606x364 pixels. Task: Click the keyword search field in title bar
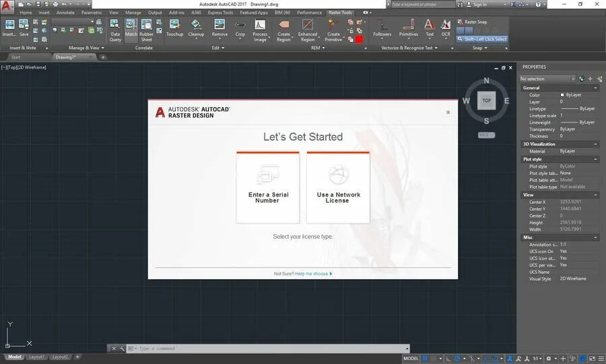(422, 4)
